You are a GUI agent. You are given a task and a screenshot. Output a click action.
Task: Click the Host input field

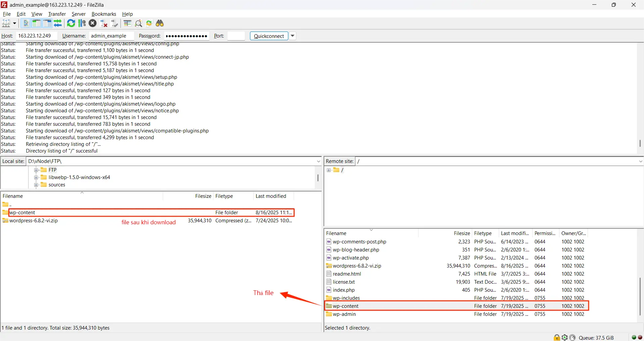37,36
